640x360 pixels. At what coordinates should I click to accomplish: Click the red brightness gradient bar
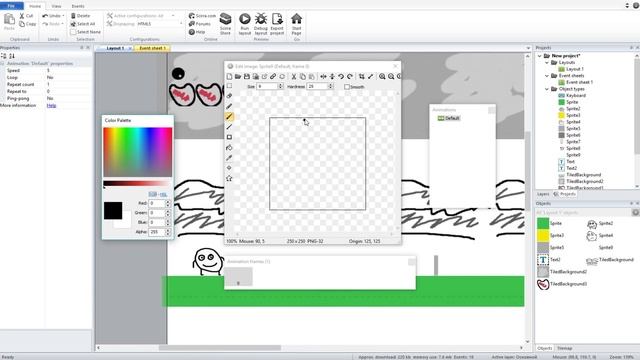(138, 184)
